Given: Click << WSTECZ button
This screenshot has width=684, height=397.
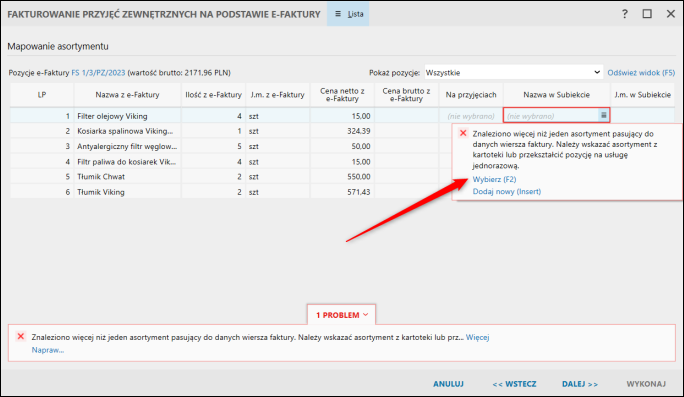Looking at the screenshot, I should pyautogui.click(x=514, y=384).
